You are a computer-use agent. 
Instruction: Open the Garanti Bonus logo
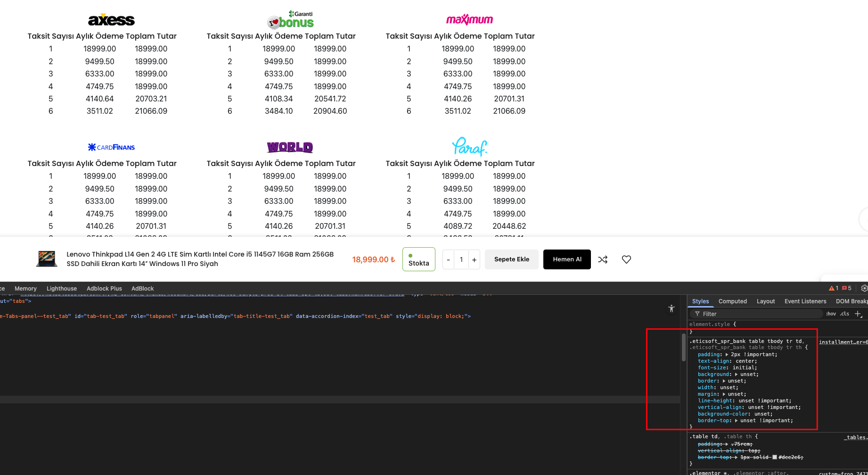coord(291,20)
